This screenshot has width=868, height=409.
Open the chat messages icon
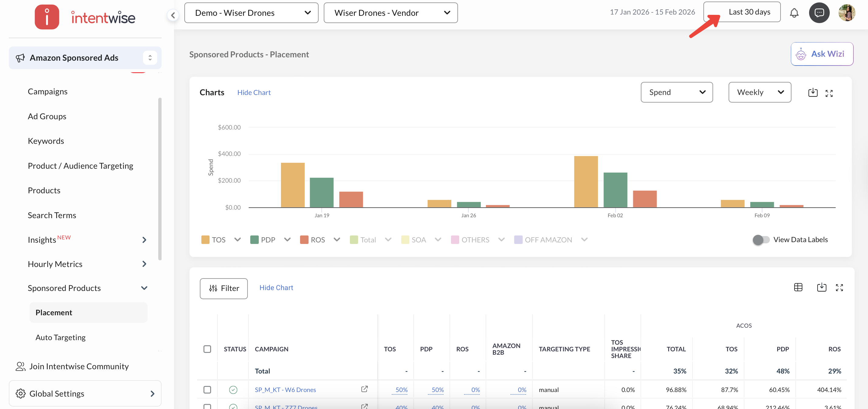(x=819, y=13)
